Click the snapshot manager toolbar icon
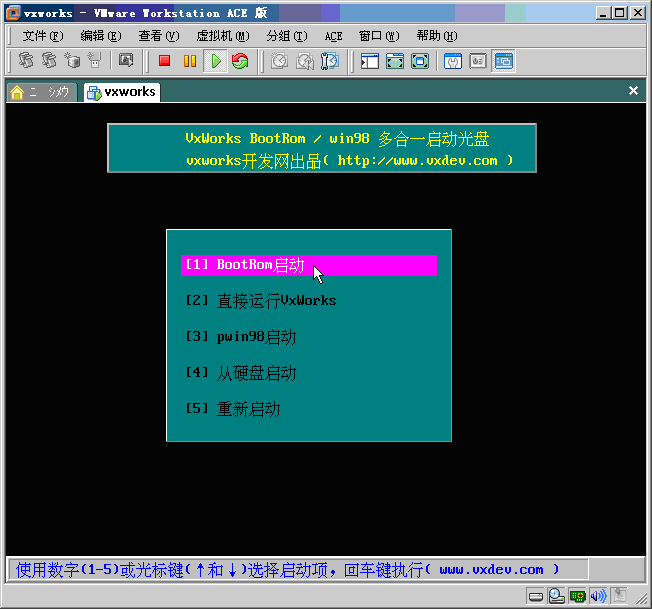The height and width of the screenshot is (609, 652). (x=330, y=61)
